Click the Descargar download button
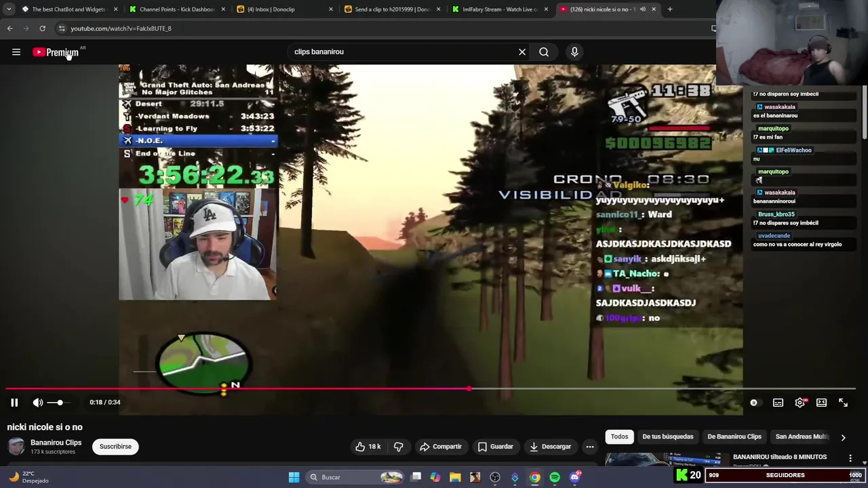 point(551,447)
